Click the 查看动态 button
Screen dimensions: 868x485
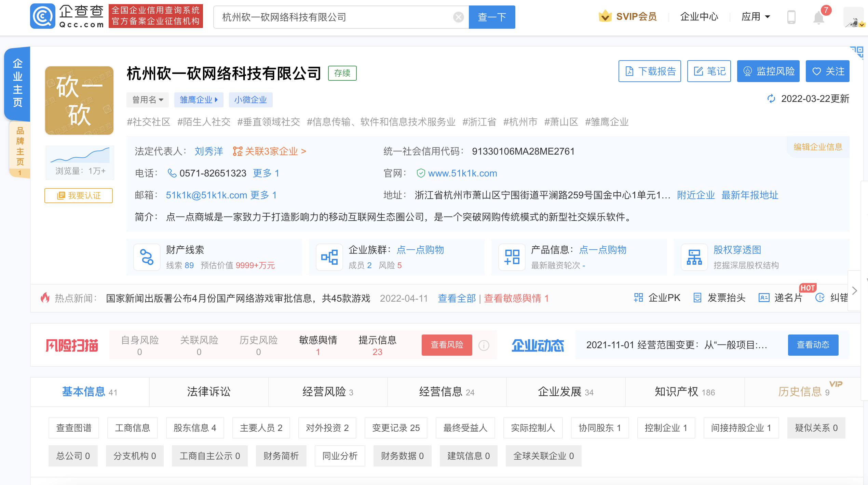(813, 345)
